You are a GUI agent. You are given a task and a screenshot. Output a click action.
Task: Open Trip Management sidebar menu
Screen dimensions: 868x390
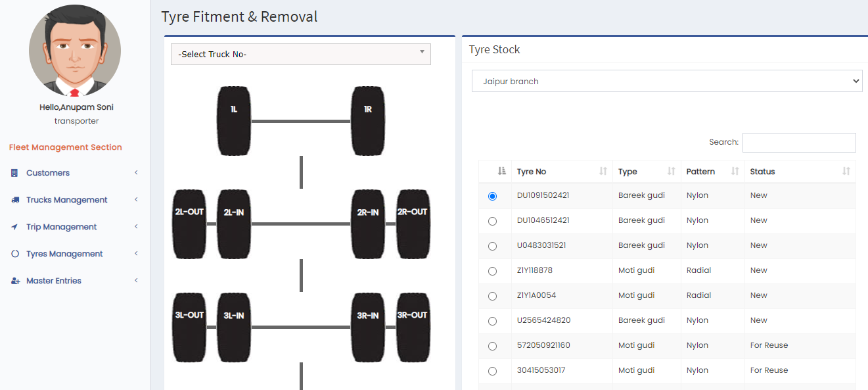point(61,227)
